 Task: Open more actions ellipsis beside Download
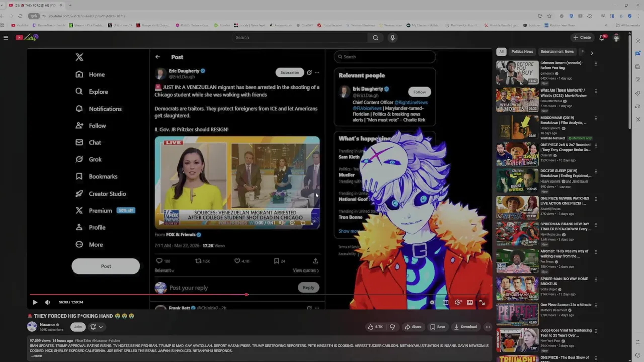coord(487,327)
